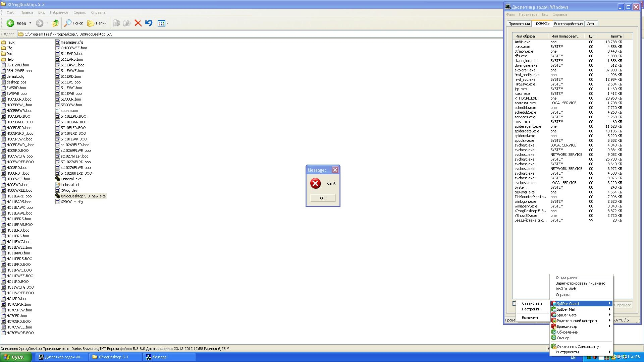Viewport: 644px width, 362px height.
Task: Open the Back button history dropdown arrow
Action: pos(30,23)
